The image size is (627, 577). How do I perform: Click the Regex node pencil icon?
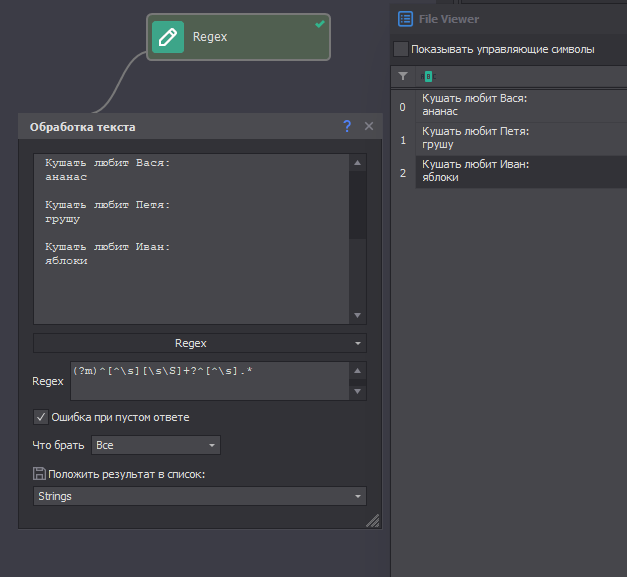(x=168, y=37)
